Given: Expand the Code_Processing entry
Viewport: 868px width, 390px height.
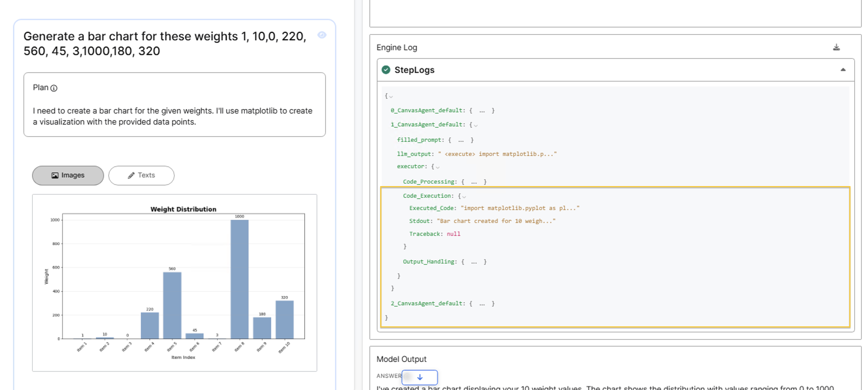Looking at the screenshot, I should click(474, 182).
